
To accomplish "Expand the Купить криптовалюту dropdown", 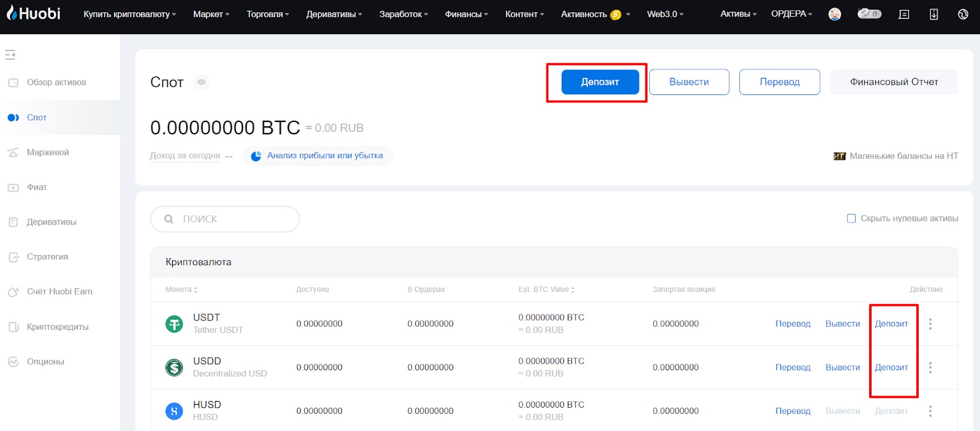I will (130, 14).
